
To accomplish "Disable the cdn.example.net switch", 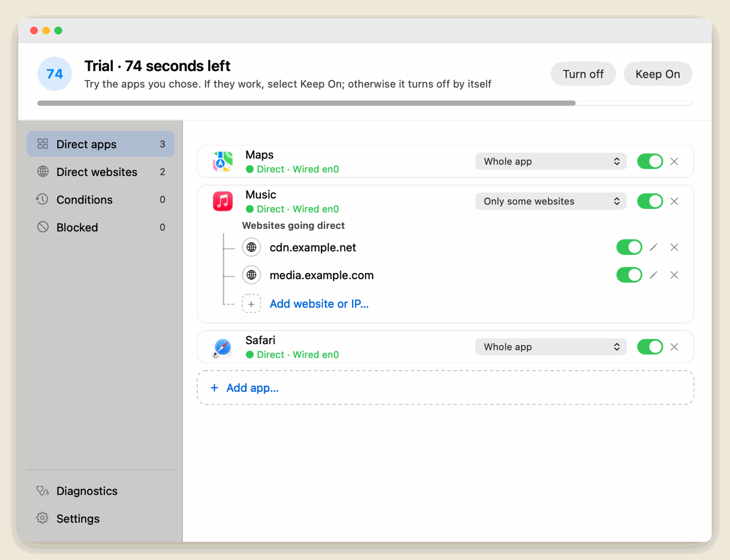I will pyautogui.click(x=629, y=247).
